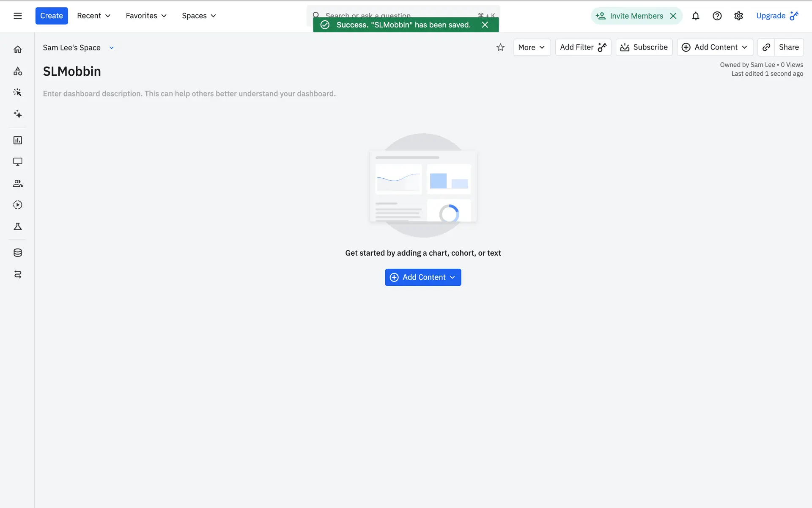812x508 pixels.
Task: Dismiss the success notification banner
Action: click(x=485, y=25)
